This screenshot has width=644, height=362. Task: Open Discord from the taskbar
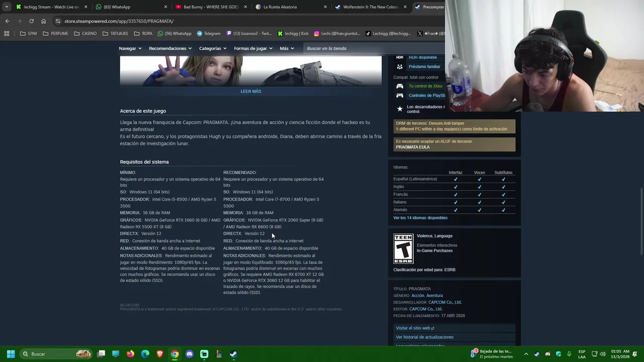pos(189,354)
